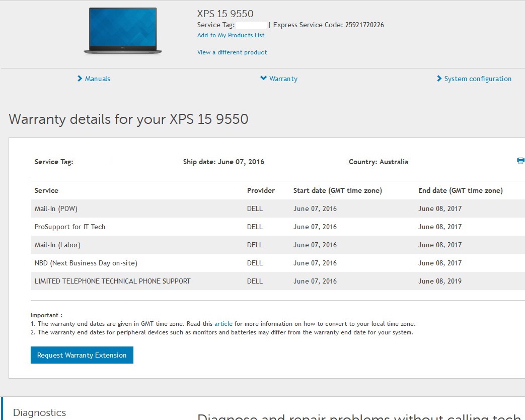Click LIMITED TELEPHONE TECHNICAL PHONE SUPPORT row
Image resolution: width=525 pixels, height=420 pixels.
coord(277,281)
